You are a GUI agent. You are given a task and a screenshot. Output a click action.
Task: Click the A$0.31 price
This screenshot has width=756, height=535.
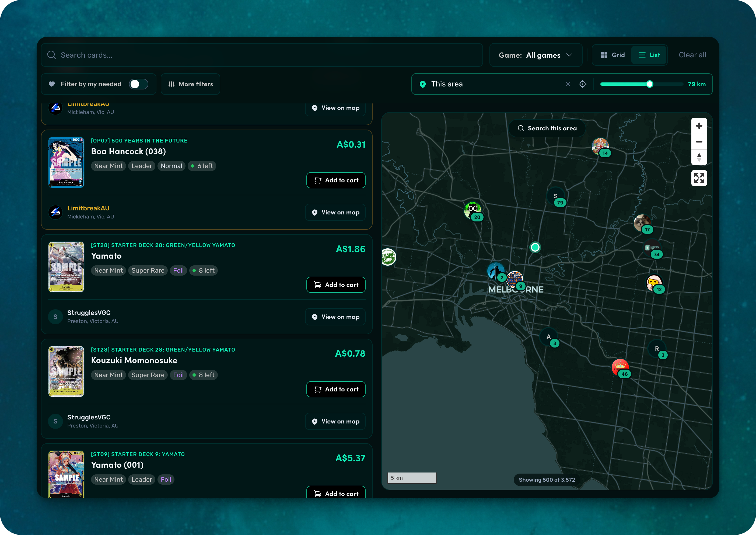tap(351, 145)
